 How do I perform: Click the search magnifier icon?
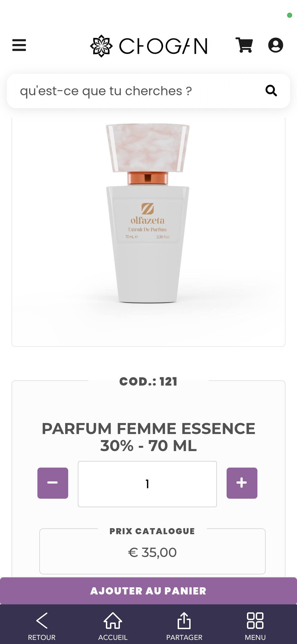pos(271,91)
